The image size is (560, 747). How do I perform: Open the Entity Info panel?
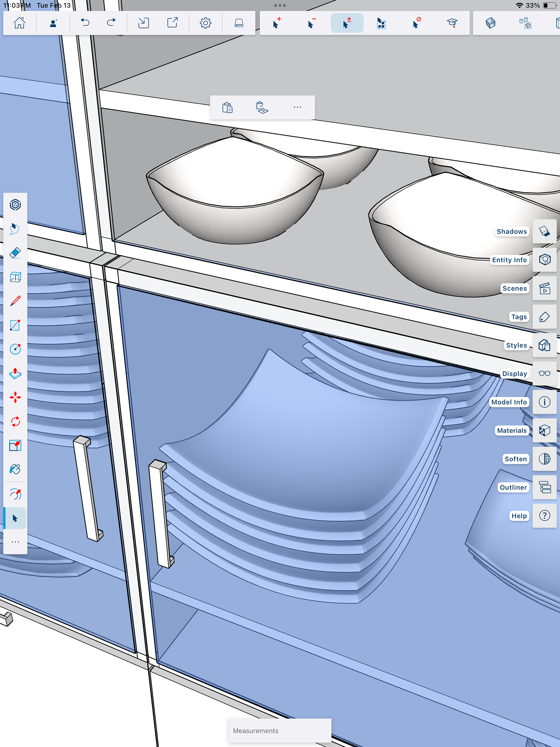tap(545, 260)
